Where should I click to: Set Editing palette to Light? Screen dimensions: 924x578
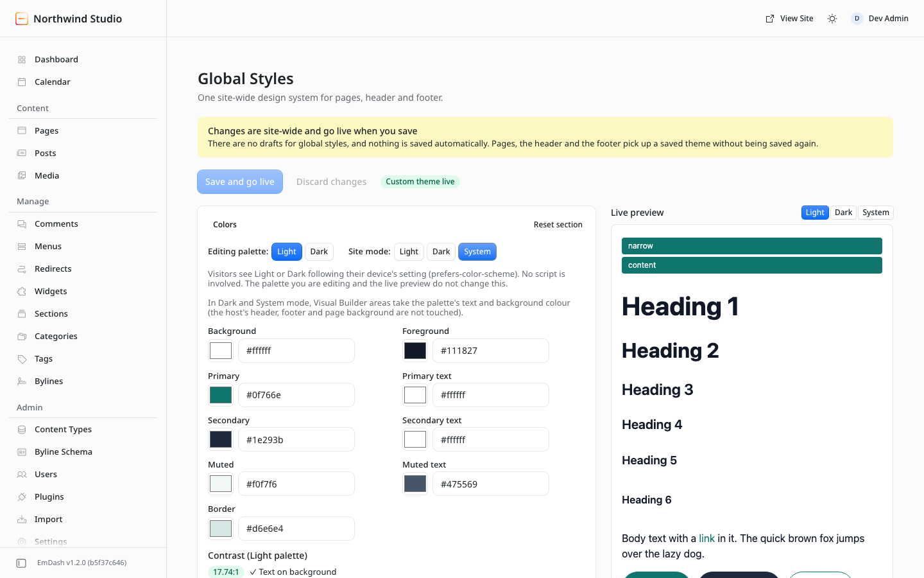click(287, 252)
